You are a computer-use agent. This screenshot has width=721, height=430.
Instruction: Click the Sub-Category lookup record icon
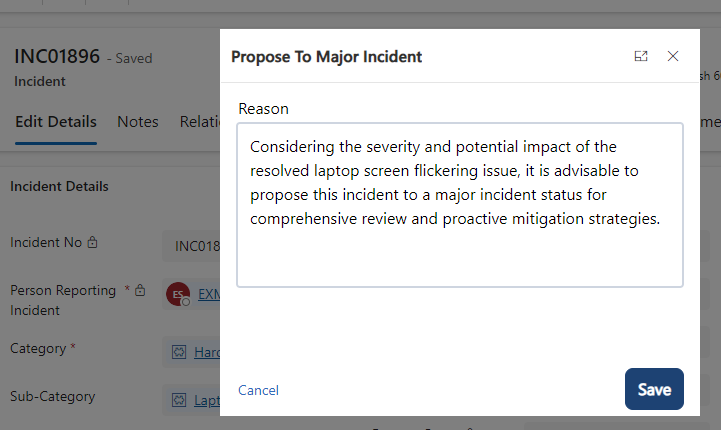[179, 400]
